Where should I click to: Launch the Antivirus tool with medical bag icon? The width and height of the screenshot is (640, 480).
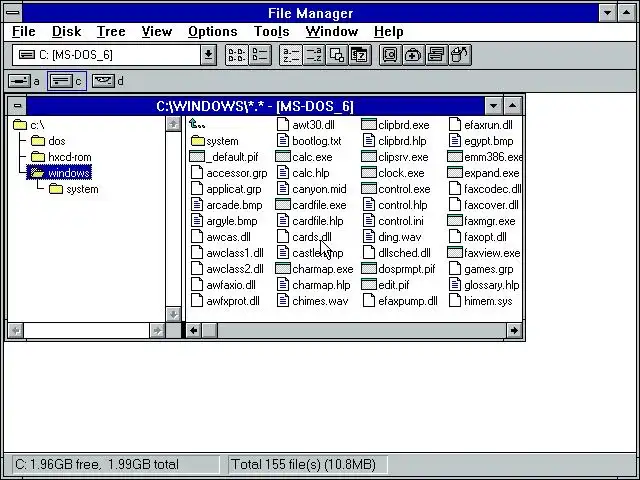pyautogui.click(x=413, y=55)
